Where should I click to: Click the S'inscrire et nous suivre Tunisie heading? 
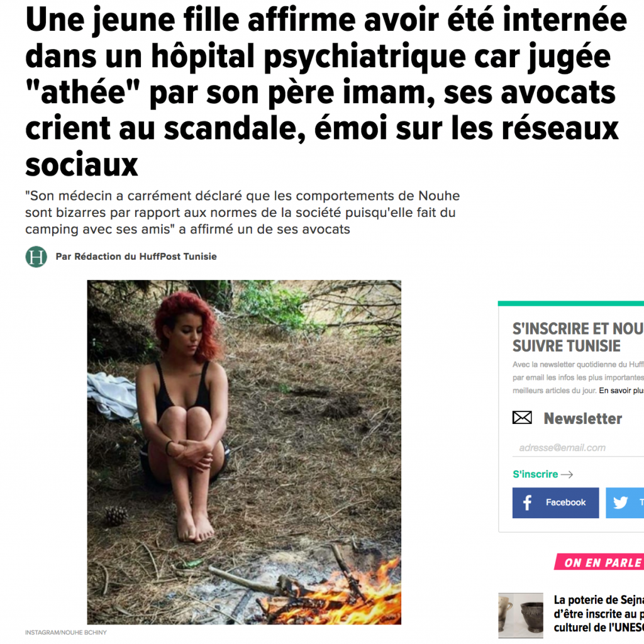(579, 337)
